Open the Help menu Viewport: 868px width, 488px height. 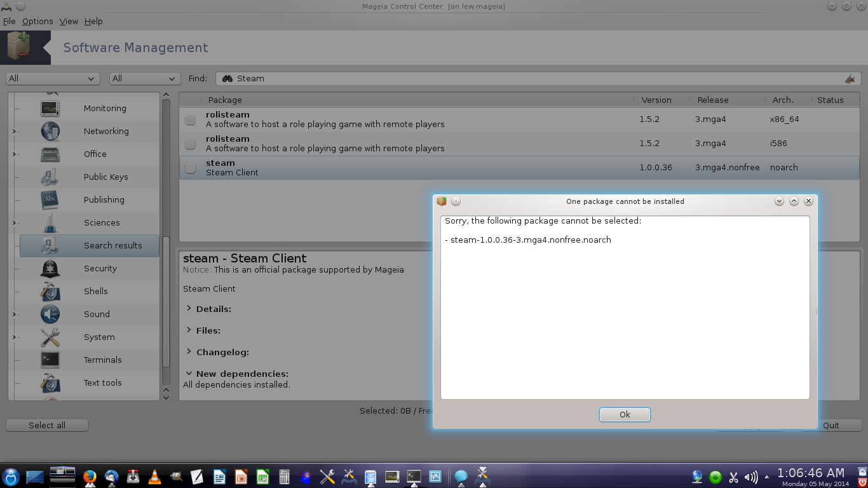tap(93, 21)
